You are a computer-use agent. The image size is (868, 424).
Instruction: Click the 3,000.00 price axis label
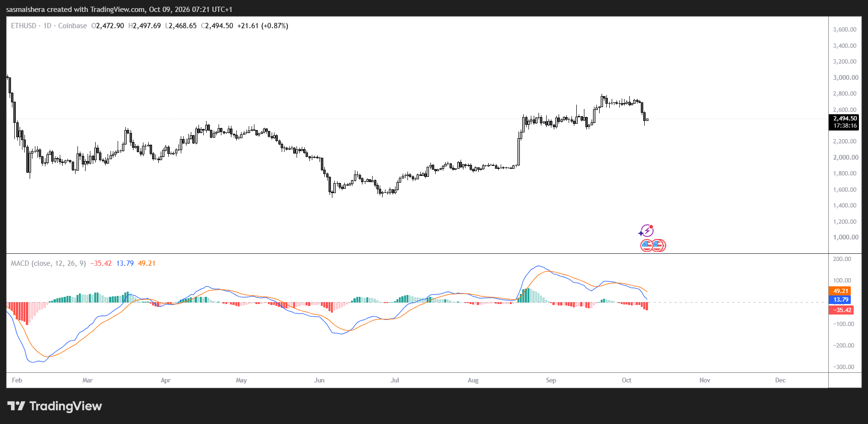(x=846, y=77)
